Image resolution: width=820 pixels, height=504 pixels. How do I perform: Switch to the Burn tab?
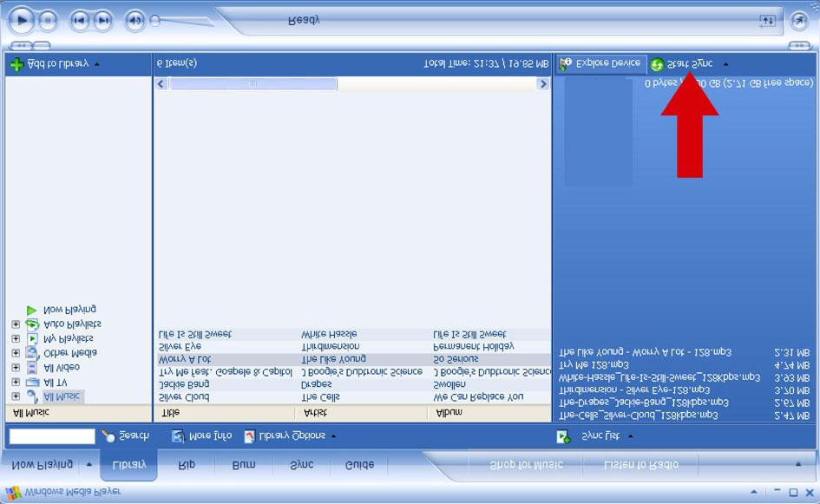click(244, 464)
